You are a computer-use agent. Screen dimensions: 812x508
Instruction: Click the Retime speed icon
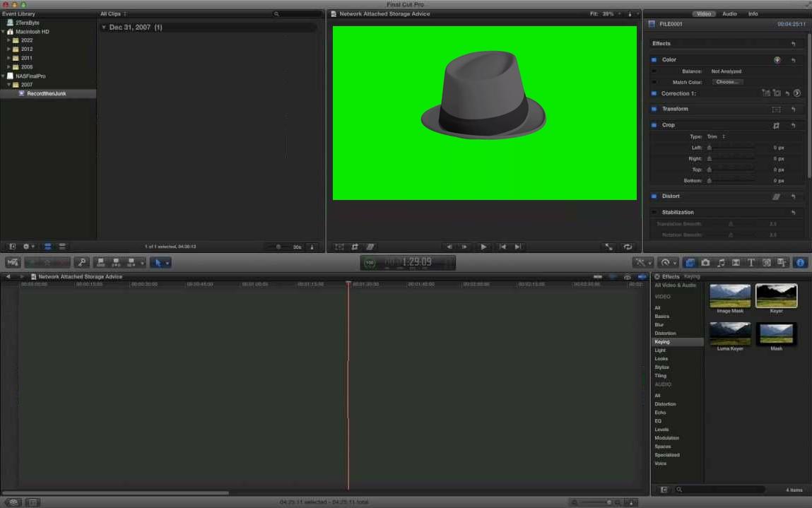pyautogui.click(x=668, y=263)
